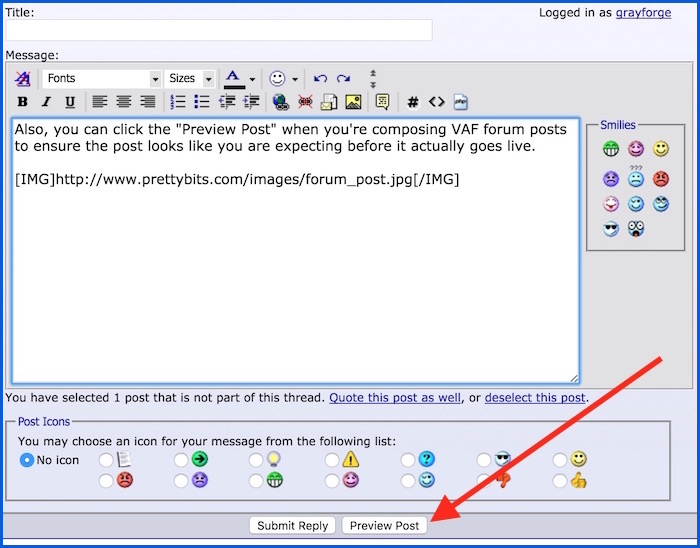Insert the blue roll-eyes smilie from Smilies
The image size is (700, 548).
click(661, 204)
